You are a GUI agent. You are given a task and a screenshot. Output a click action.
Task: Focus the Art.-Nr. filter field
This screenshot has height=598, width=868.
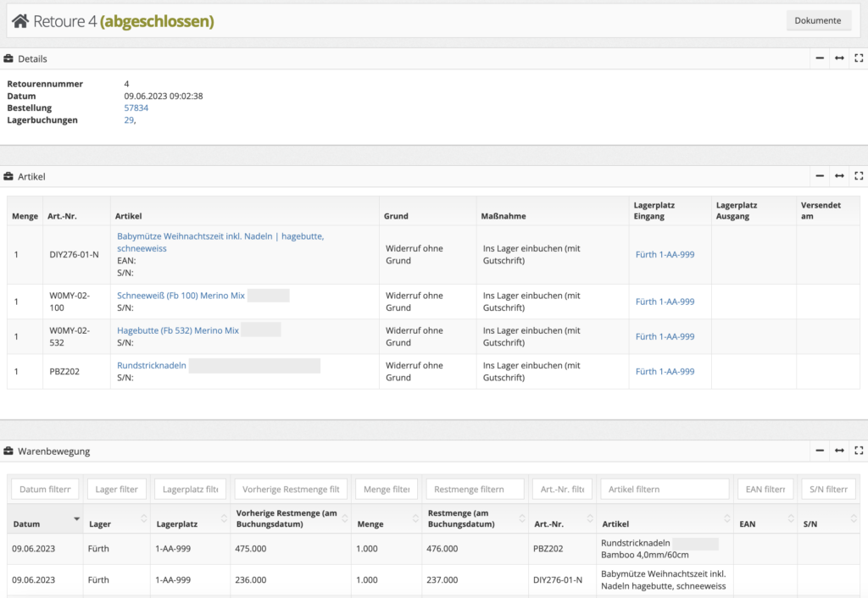563,489
